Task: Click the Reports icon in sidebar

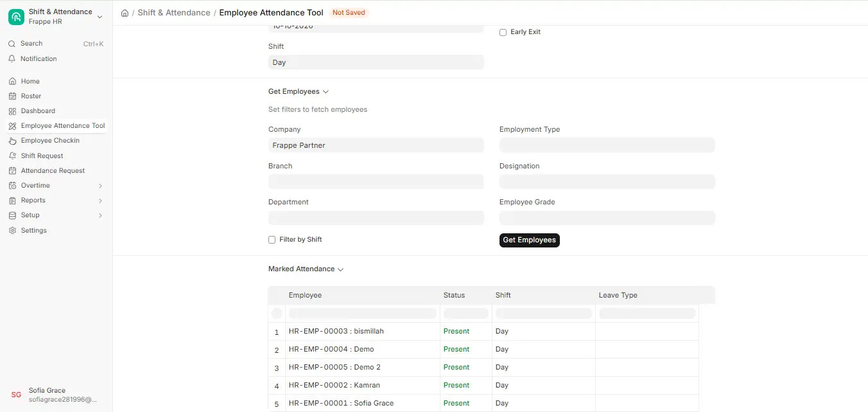Action: coord(12,201)
